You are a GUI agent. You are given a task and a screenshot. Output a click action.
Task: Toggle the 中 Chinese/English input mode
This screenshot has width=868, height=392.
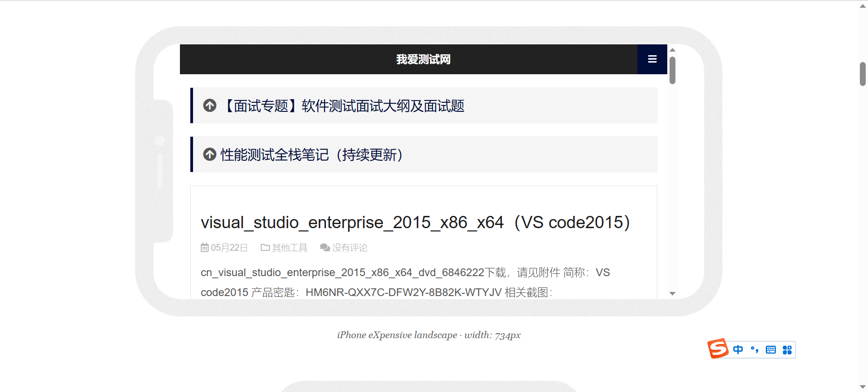(x=738, y=349)
